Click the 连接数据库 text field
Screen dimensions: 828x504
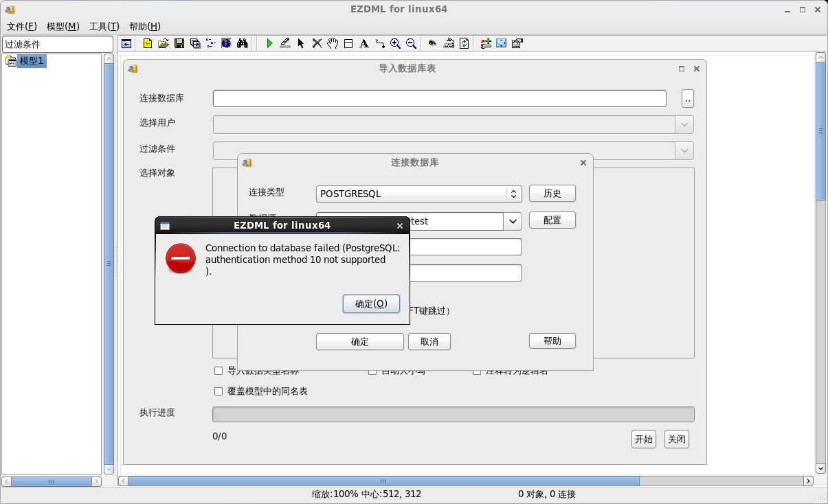pos(440,99)
